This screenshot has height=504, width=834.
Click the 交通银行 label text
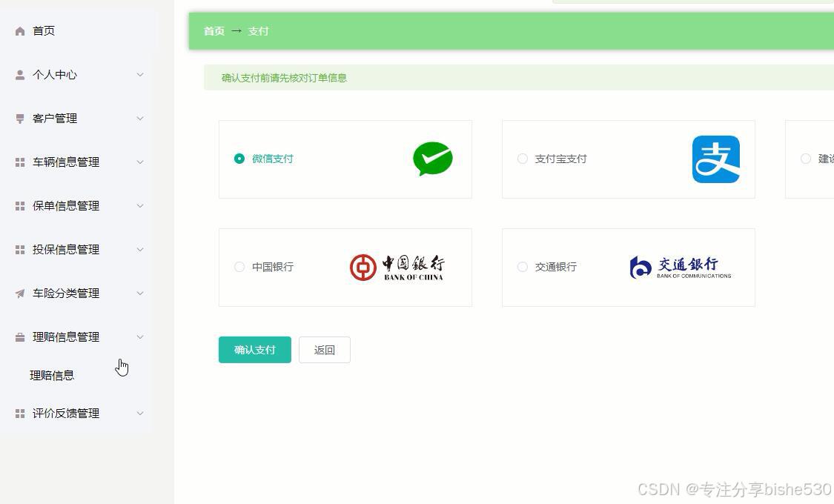click(x=556, y=267)
